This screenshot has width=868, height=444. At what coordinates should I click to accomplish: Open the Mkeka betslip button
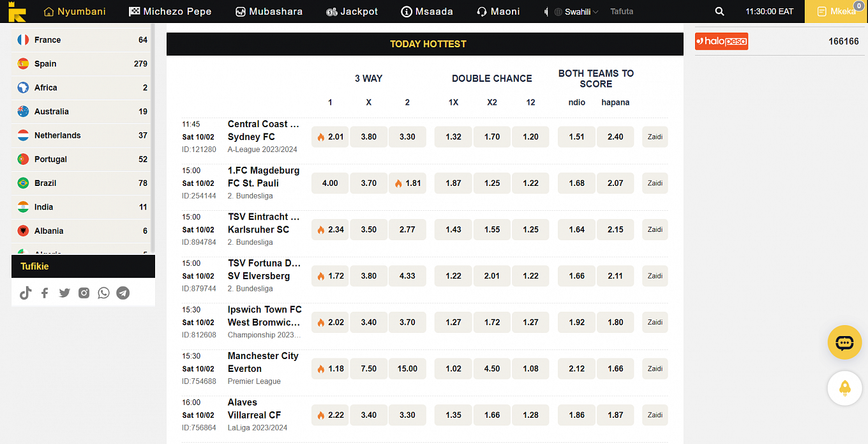836,11
